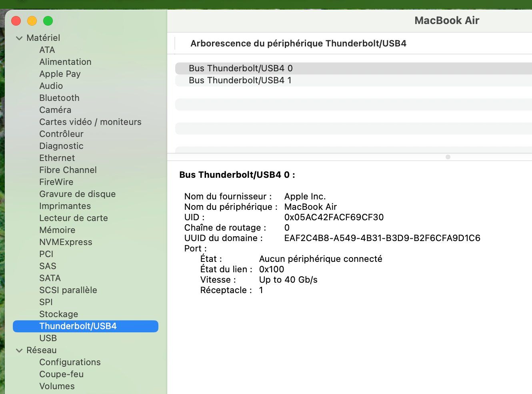Image resolution: width=532 pixels, height=394 pixels.
Task: Select Coupe-feu under Réseau
Action: 62,374
